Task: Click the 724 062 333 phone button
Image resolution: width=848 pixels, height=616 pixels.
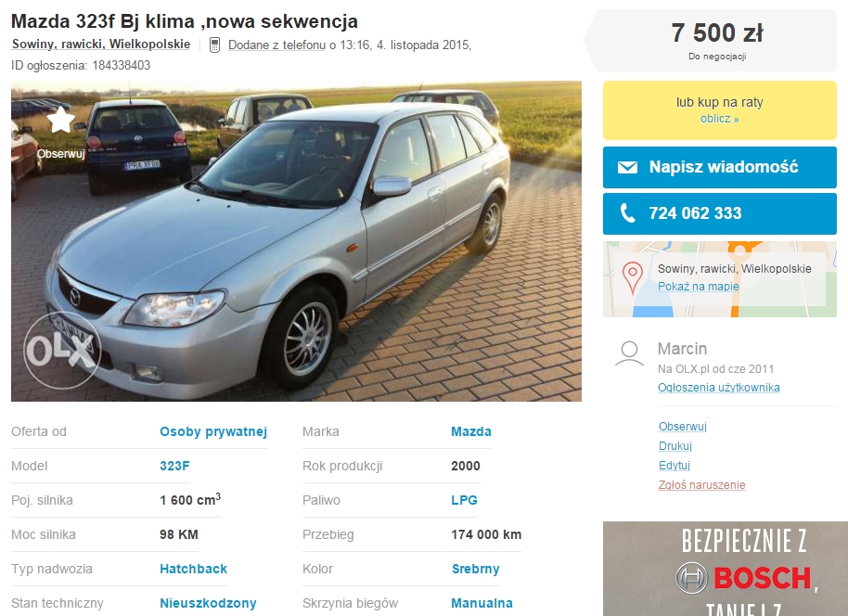Action: click(x=719, y=213)
